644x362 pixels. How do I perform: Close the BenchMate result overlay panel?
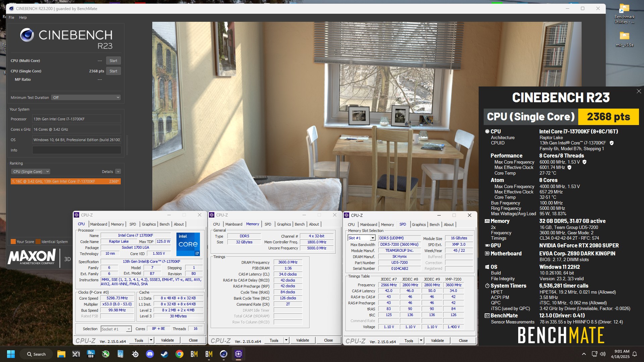639,91
